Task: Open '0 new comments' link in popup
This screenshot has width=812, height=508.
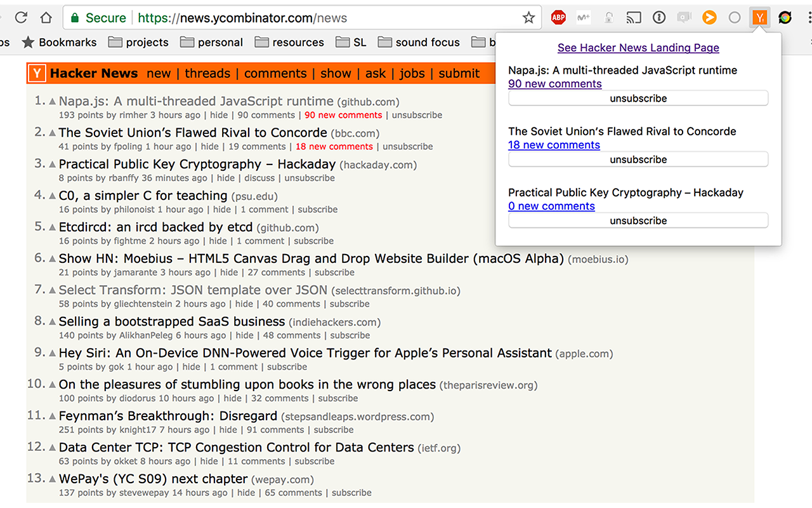Action: [x=551, y=206]
